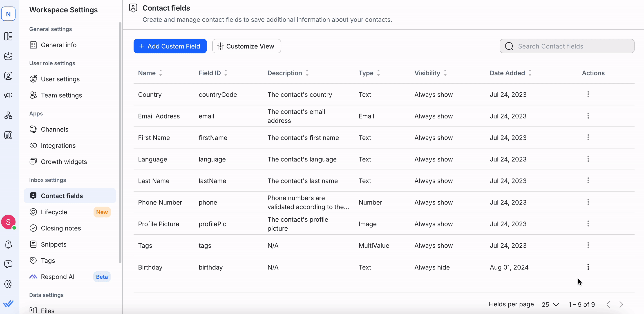This screenshot has width=644, height=314.
Task: Open the Reports chart icon in left rail
Action: point(8,135)
